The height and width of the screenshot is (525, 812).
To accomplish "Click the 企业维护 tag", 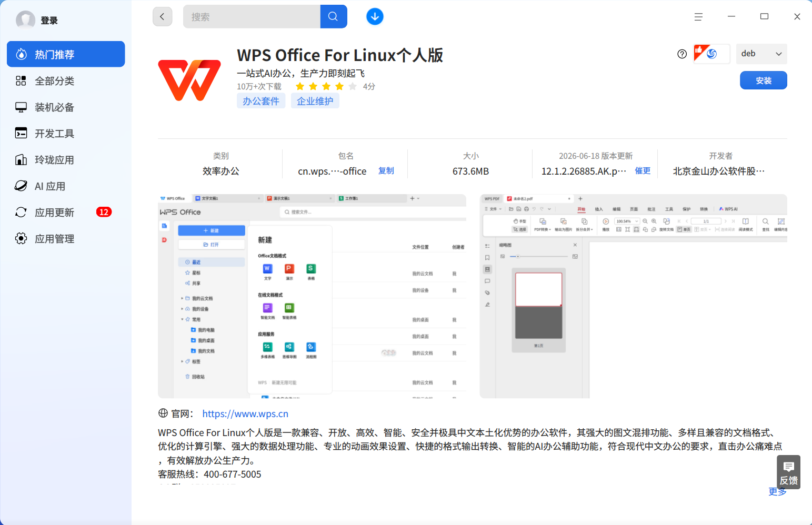I will point(315,101).
